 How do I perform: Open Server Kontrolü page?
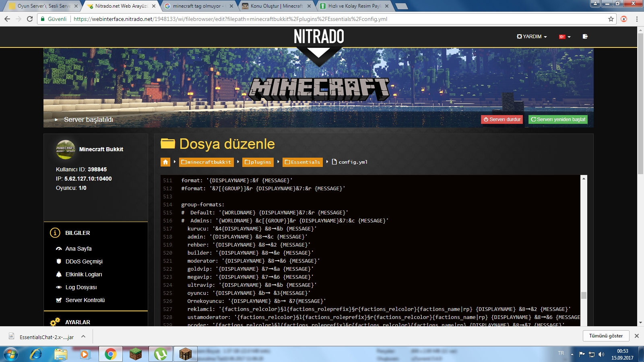(85, 300)
